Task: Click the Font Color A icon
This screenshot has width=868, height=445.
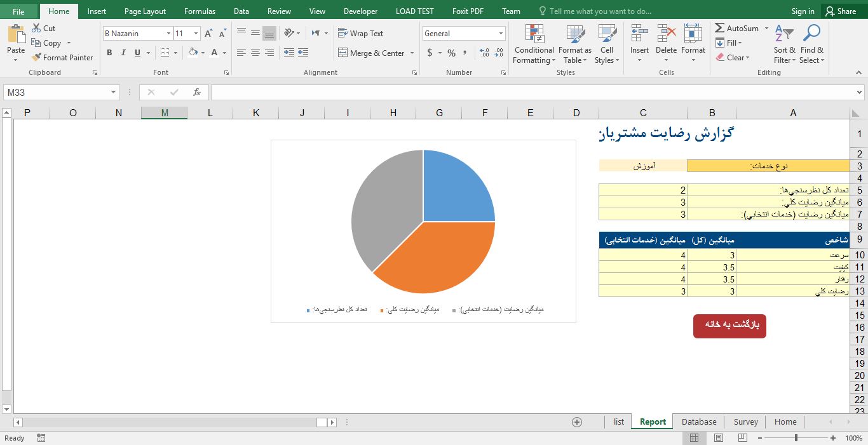Action: [215, 53]
